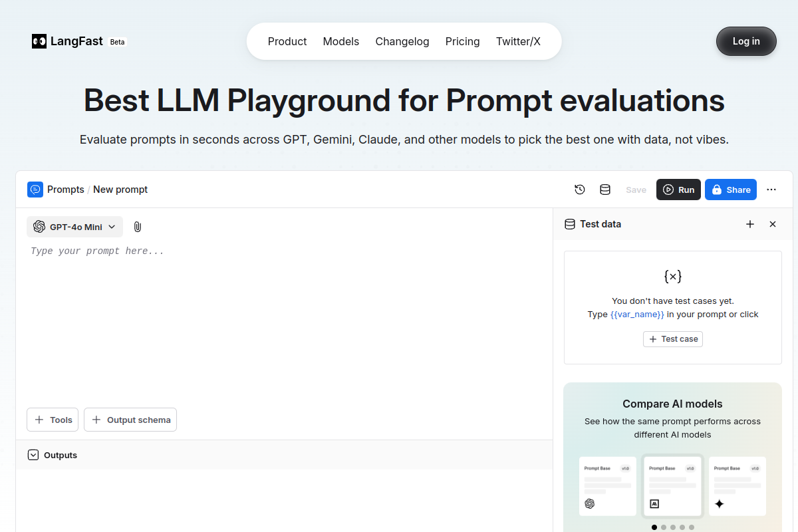
Task: Open the Pricing page link
Action: click(463, 41)
